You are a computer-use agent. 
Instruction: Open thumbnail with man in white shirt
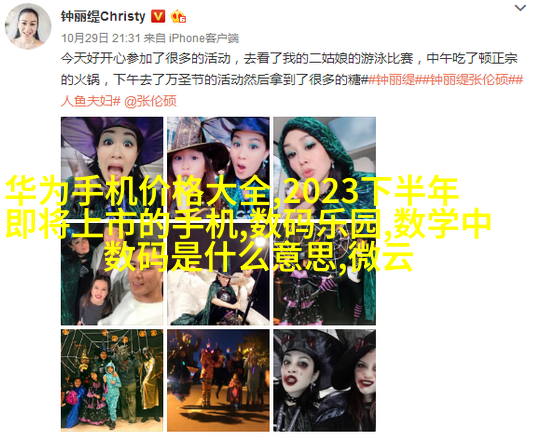[112, 274]
